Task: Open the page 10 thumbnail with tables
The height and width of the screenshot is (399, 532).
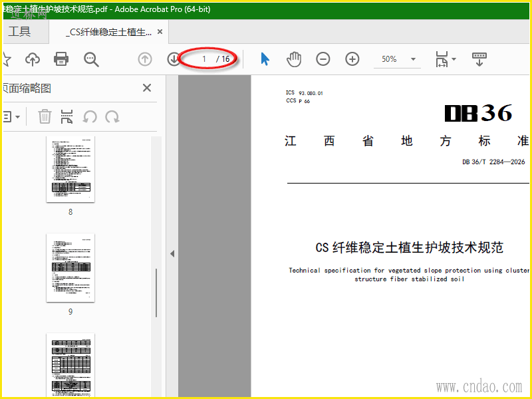Action: [x=70, y=364]
